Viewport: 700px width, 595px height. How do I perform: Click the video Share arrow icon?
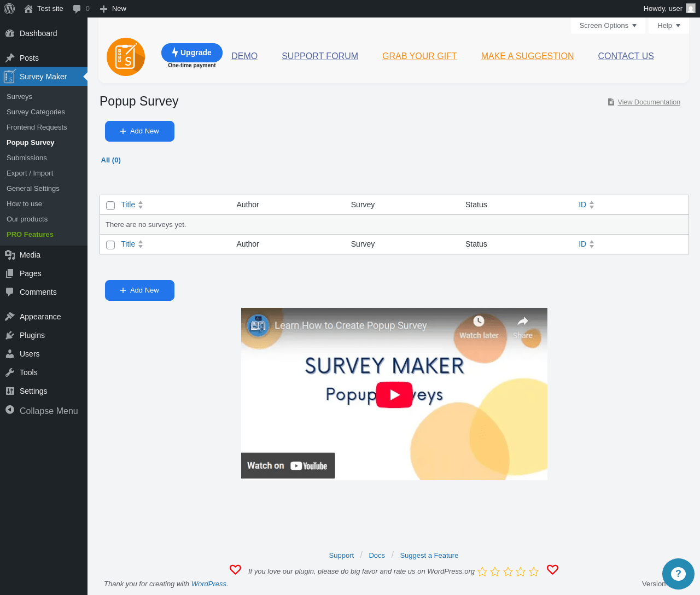pos(523,321)
